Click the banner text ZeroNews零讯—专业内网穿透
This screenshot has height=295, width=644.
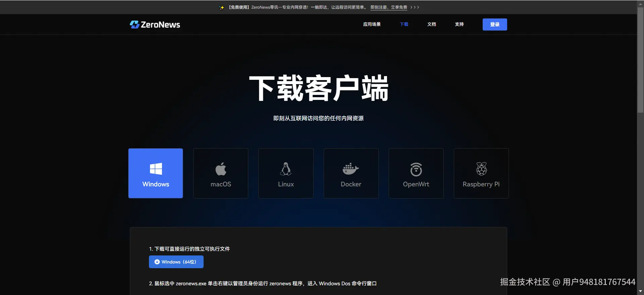pyautogui.click(x=279, y=7)
